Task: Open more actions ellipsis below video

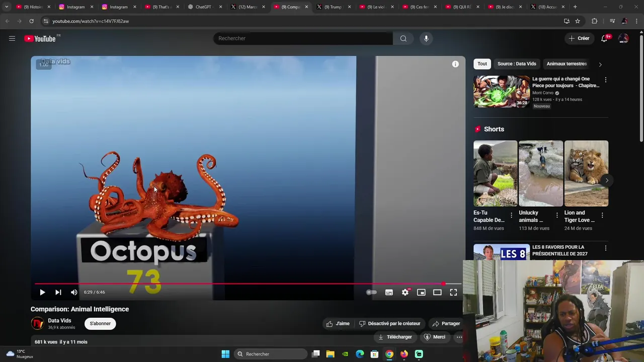Action: click(x=458, y=337)
